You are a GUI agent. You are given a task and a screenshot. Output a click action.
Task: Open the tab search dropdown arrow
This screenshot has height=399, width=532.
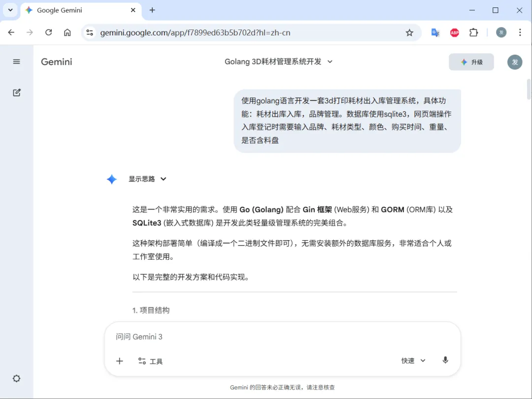pos(10,10)
